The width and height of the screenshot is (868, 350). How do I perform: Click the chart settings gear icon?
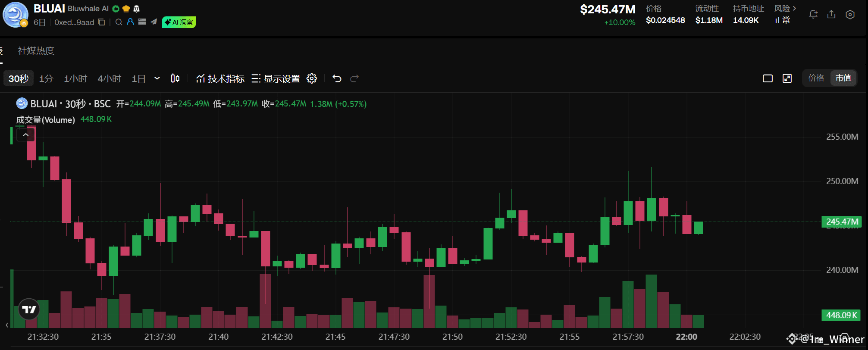(x=312, y=78)
